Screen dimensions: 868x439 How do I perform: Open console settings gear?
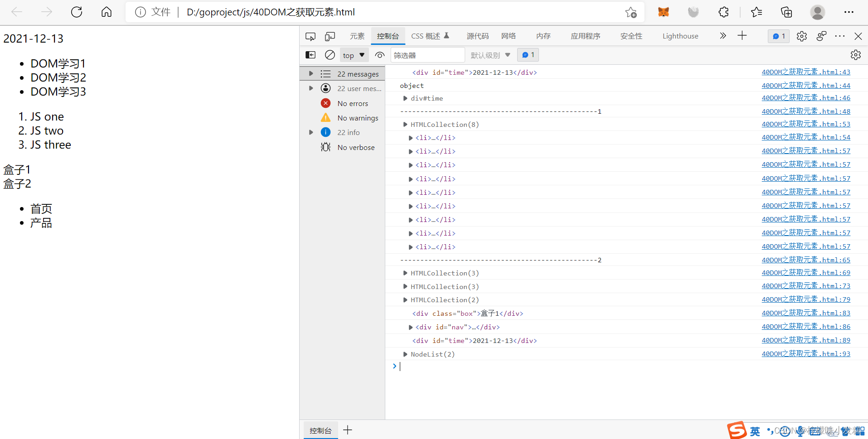(x=856, y=55)
